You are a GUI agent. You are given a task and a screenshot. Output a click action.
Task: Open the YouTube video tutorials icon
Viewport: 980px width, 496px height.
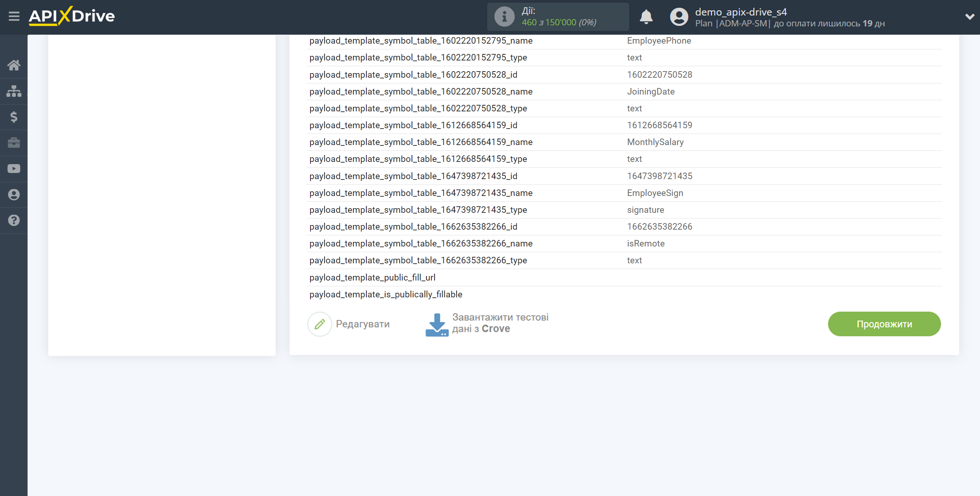tap(14, 169)
